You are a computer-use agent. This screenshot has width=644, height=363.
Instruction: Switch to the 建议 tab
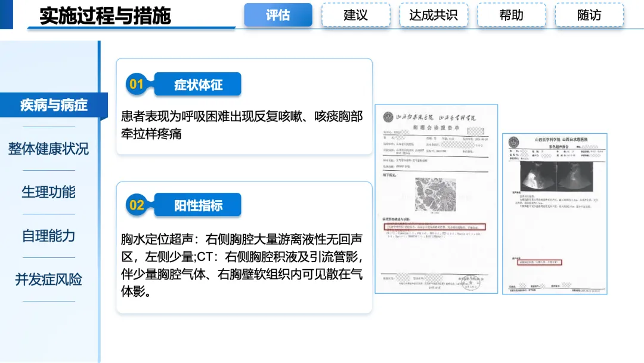coord(355,15)
